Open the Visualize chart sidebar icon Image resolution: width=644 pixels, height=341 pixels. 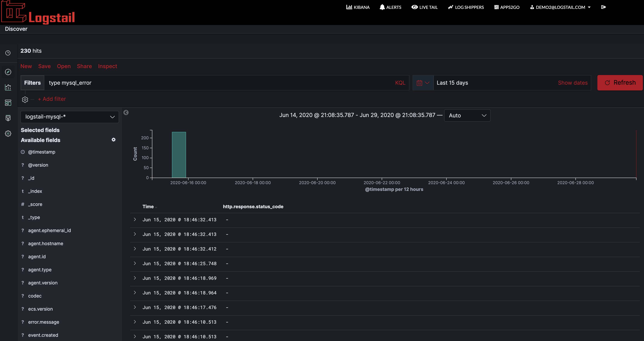pos(8,87)
